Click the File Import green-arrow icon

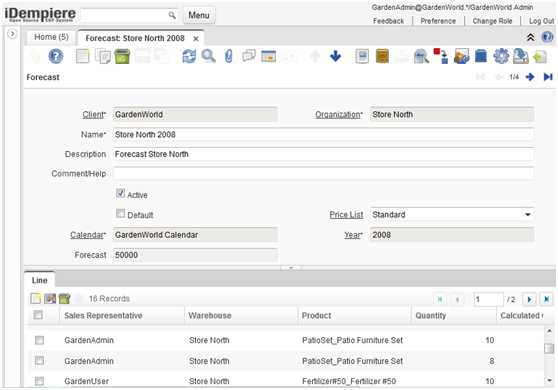tap(540, 57)
